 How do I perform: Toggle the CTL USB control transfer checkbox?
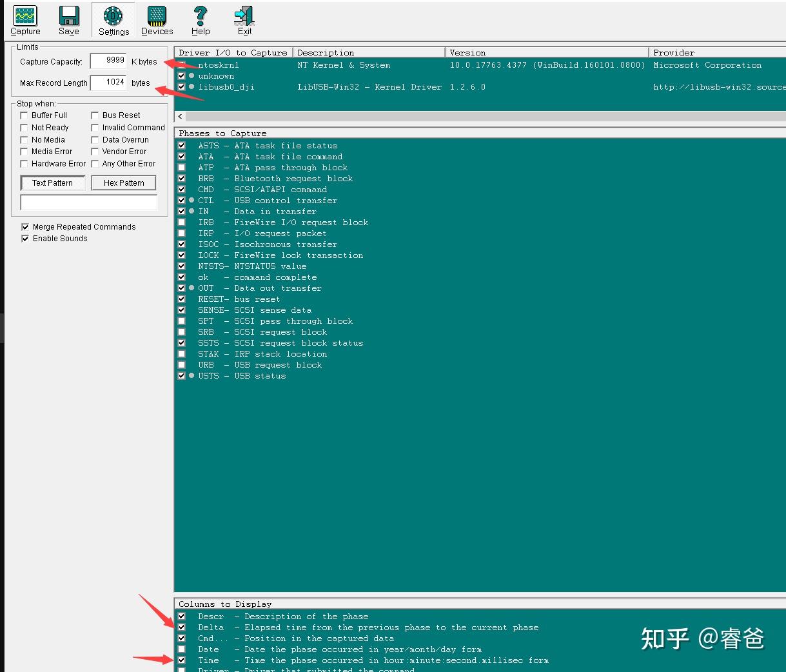pyautogui.click(x=182, y=201)
